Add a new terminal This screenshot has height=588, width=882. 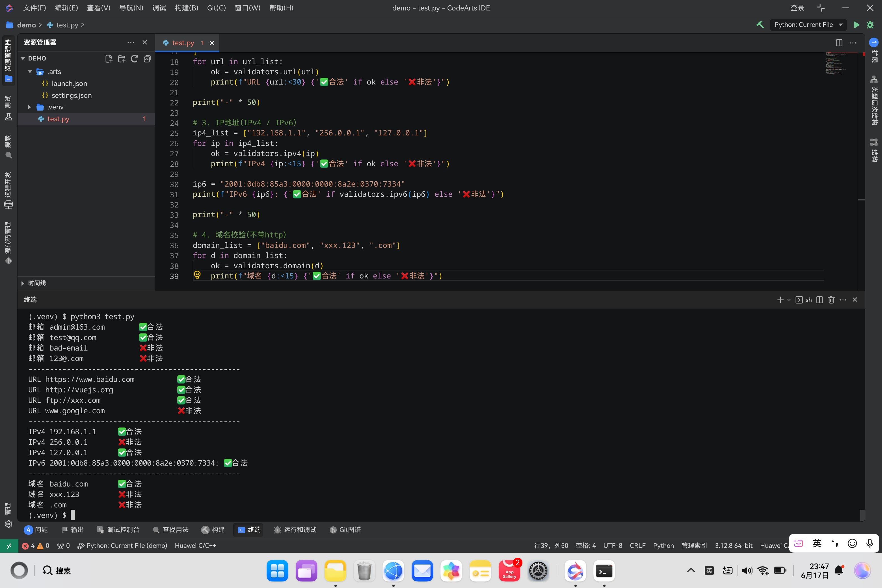click(x=781, y=300)
